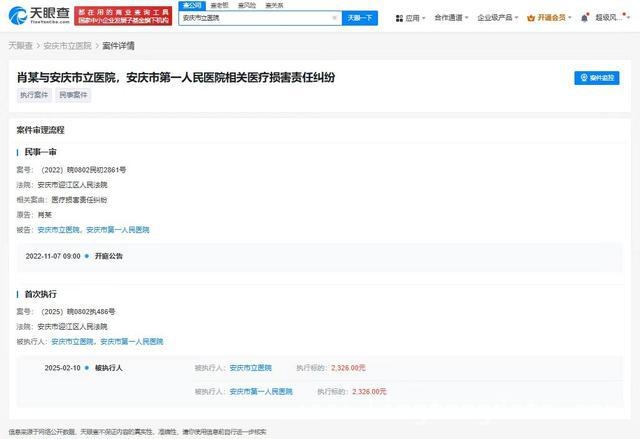The width and height of the screenshot is (640, 439).
Task: Go to 天眼查 breadcrumb home link
Action: [20, 46]
